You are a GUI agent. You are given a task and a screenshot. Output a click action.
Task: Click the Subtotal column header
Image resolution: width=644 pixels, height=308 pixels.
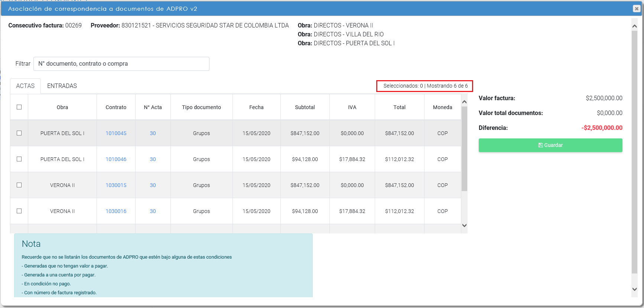point(305,107)
